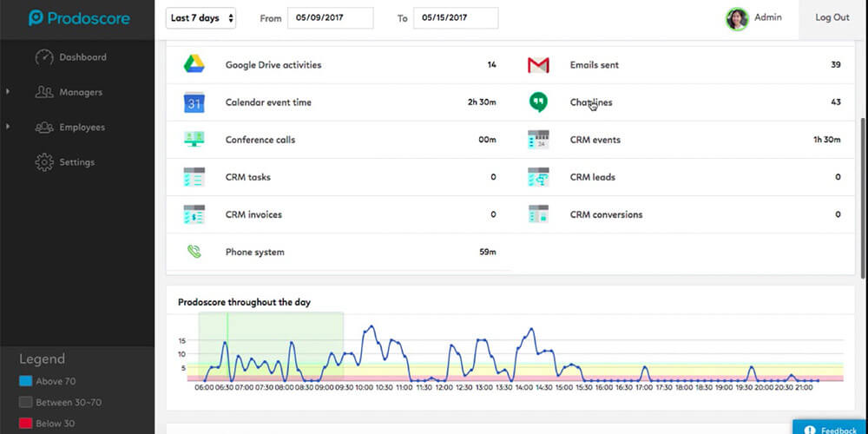The image size is (868, 434).
Task: Click the Managers people icon
Action: coord(44,92)
